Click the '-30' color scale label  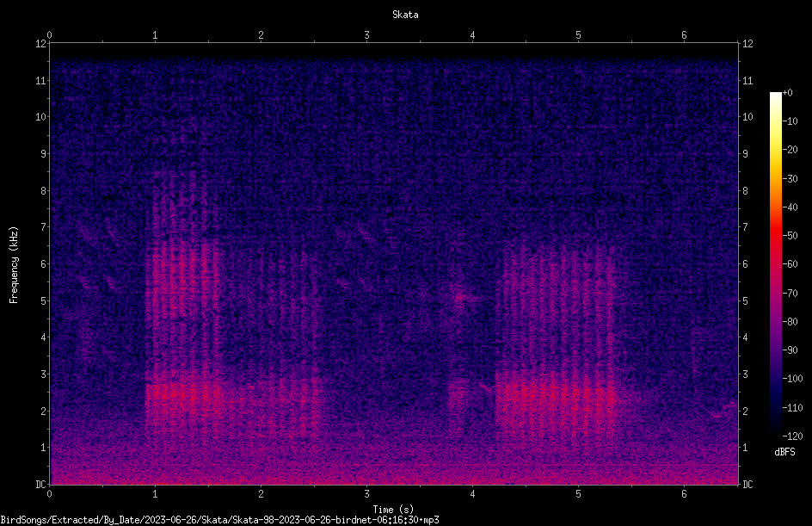[790, 179]
